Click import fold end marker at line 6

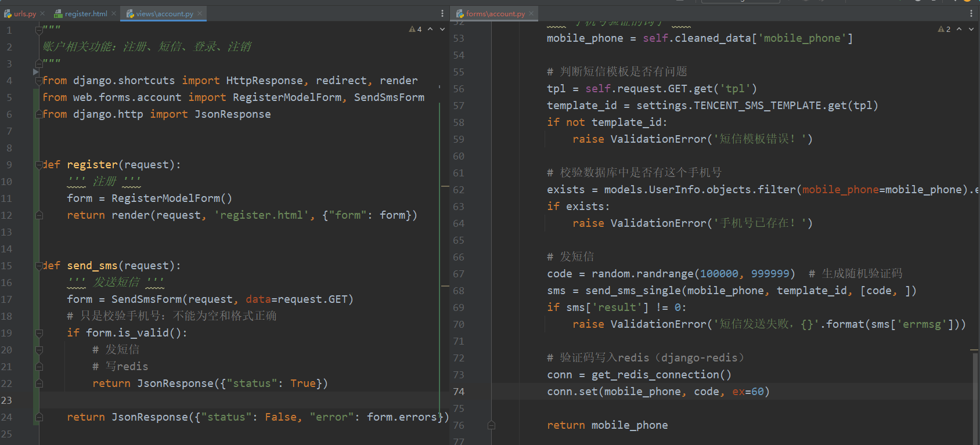pyautogui.click(x=39, y=114)
